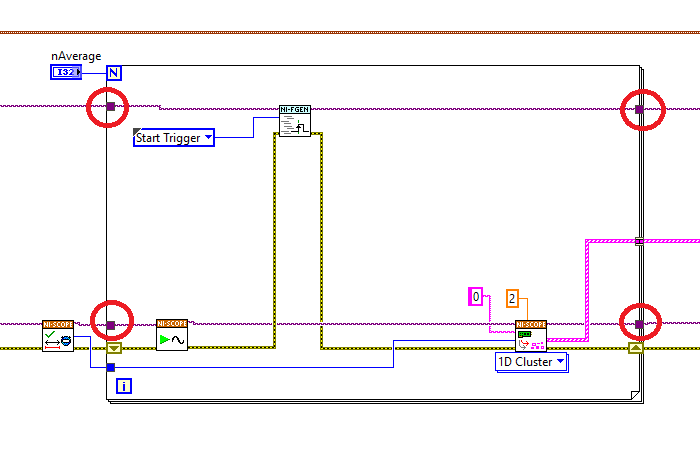Select the nAverage label text

76,56
